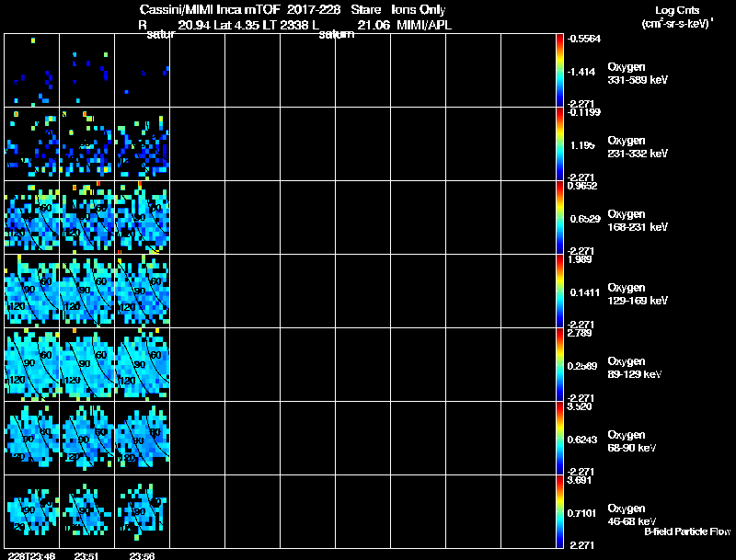Select the Oxygen 231-332 keV image at 23:51

pos(86,144)
